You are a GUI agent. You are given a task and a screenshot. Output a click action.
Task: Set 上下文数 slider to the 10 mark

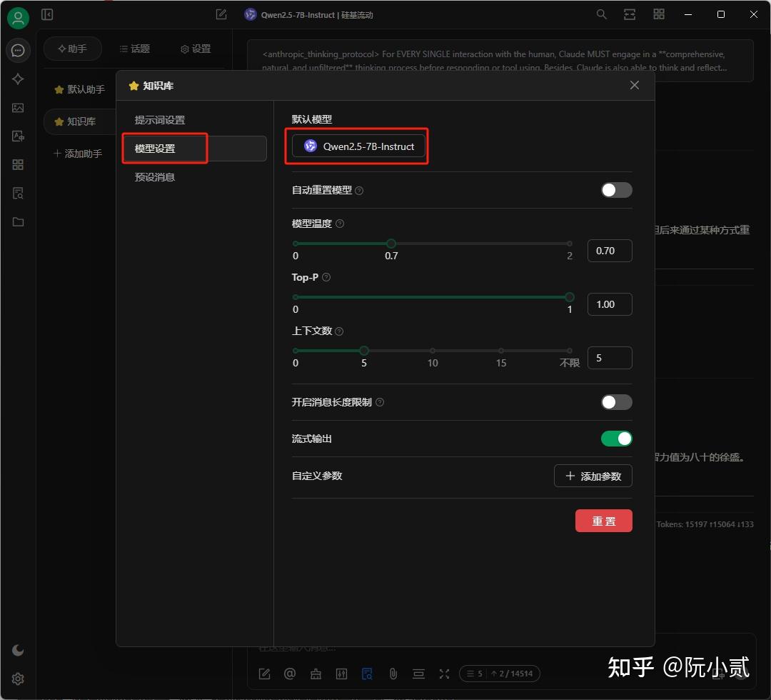click(x=432, y=351)
